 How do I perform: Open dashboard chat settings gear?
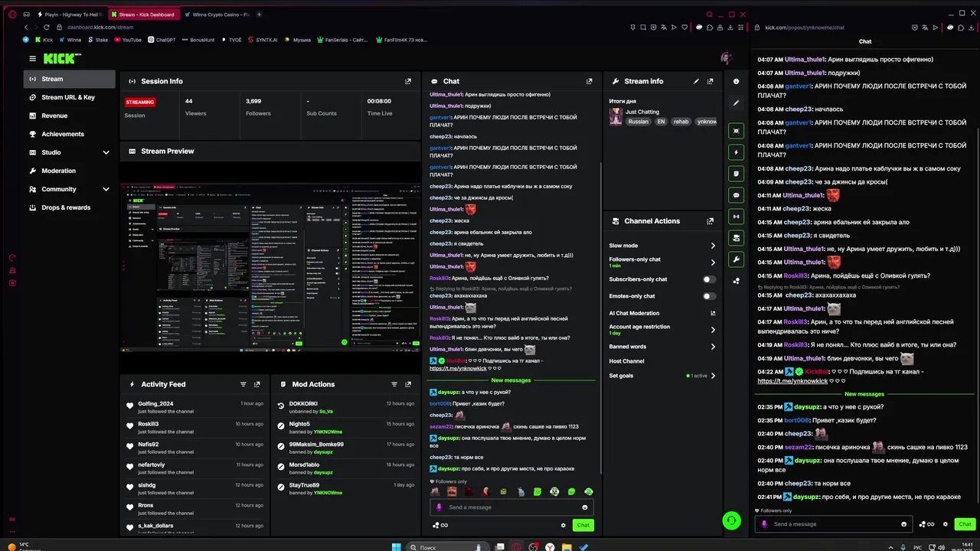click(x=563, y=525)
